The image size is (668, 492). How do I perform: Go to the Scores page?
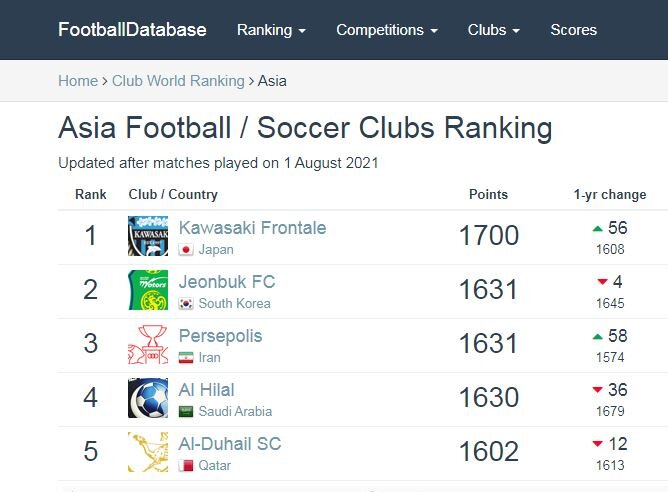click(x=573, y=30)
